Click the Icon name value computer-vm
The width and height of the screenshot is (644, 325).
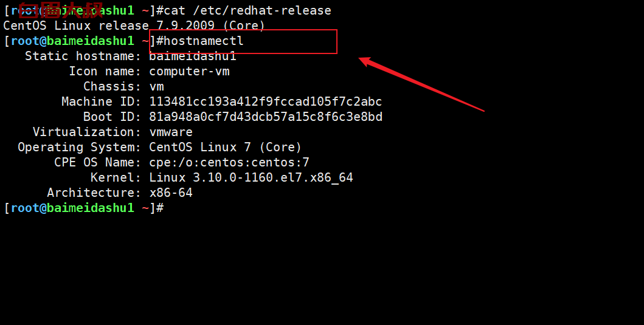click(x=189, y=72)
